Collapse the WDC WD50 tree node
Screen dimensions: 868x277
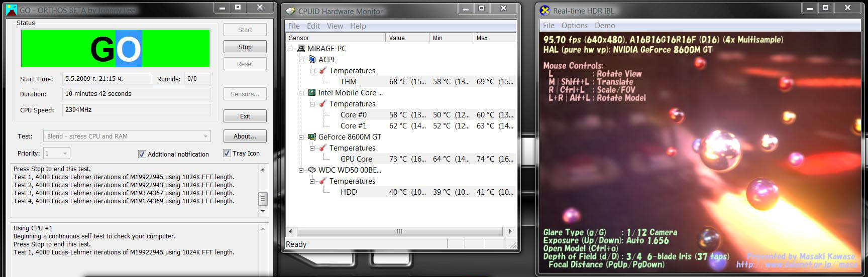[301, 170]
